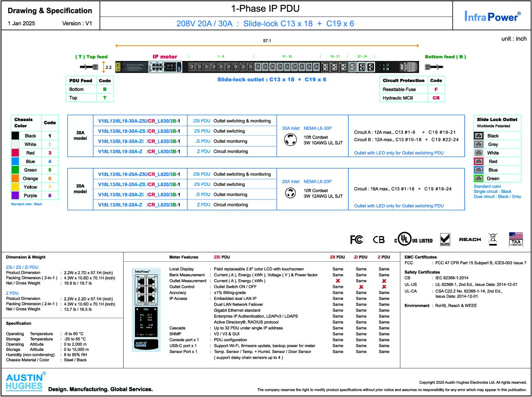
Task: Pick the Green chassis color swatch
Action: (15, 170)
